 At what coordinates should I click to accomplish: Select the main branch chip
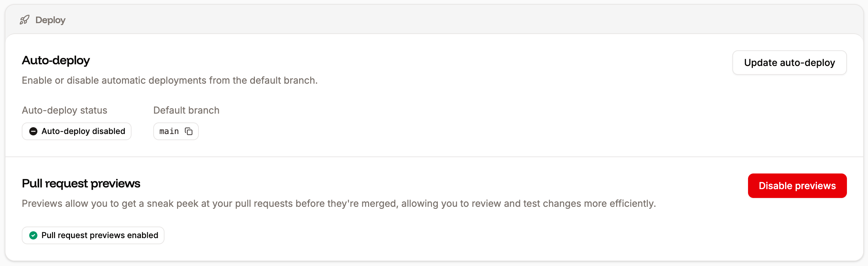click(x=176, y=131)
